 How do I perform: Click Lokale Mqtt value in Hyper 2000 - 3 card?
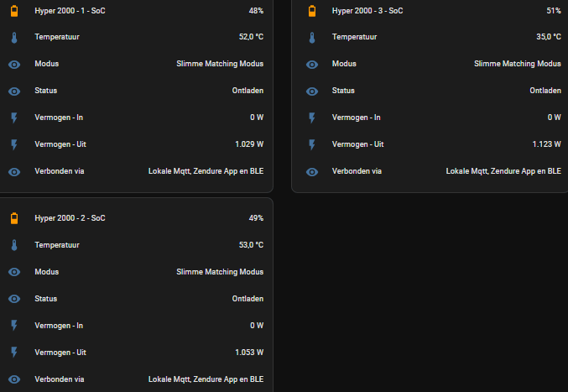pyautogui.click(x=503, y=171)
